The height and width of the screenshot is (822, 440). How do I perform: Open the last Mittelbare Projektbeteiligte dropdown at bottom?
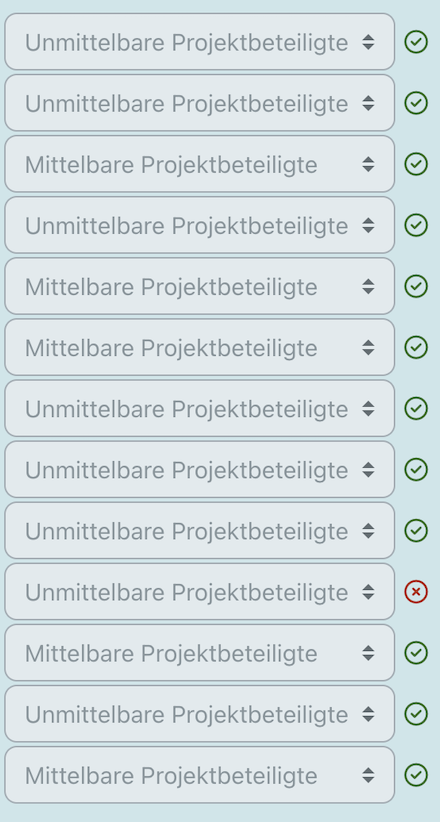(199, 775)
